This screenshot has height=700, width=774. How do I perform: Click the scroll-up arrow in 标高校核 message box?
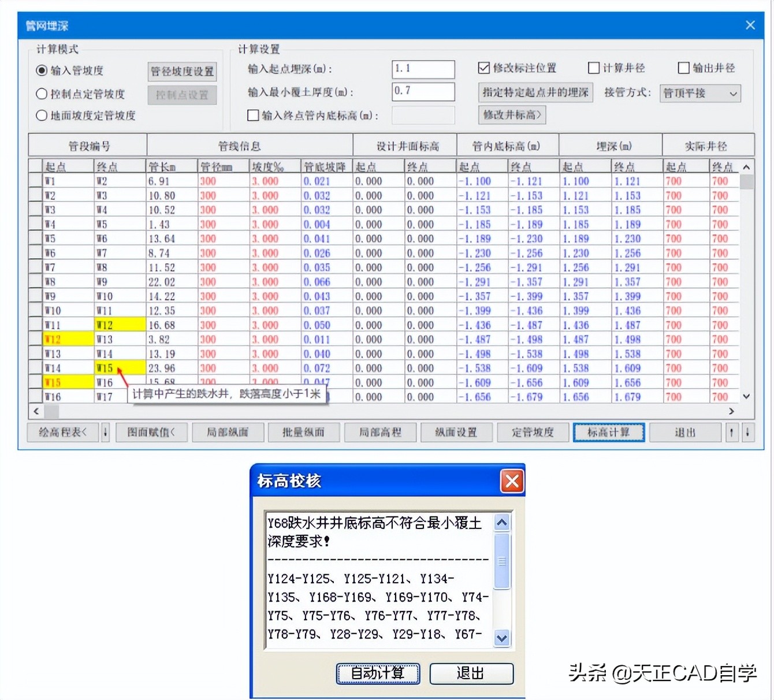[501, 522]
